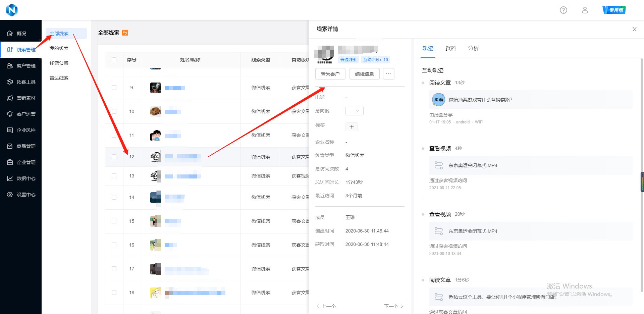Screen dimensions: 644x314
Task: Open 设置中心 at the sidebar bottom
Action: [x=21, y=194]
